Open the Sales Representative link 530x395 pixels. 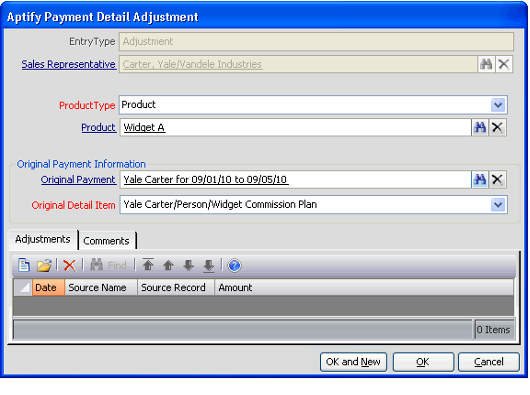tap(69, 64)
